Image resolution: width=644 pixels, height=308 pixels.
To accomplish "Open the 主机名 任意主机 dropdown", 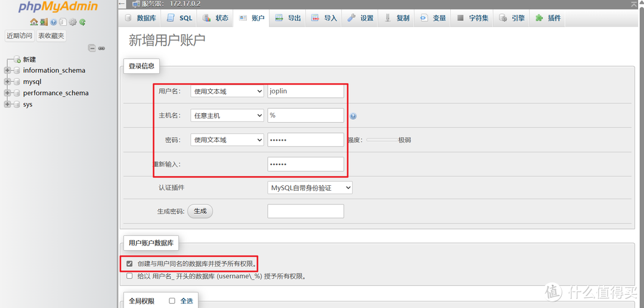I will [x=227, y=116].
